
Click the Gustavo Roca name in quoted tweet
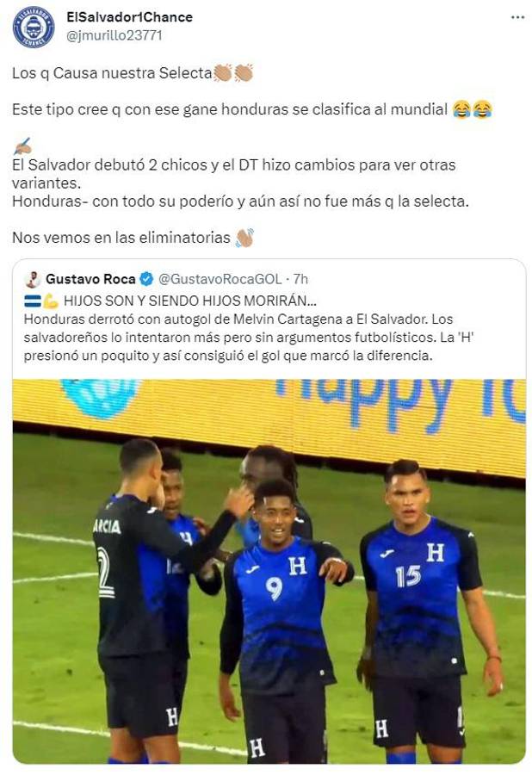[x=90, y=279]
